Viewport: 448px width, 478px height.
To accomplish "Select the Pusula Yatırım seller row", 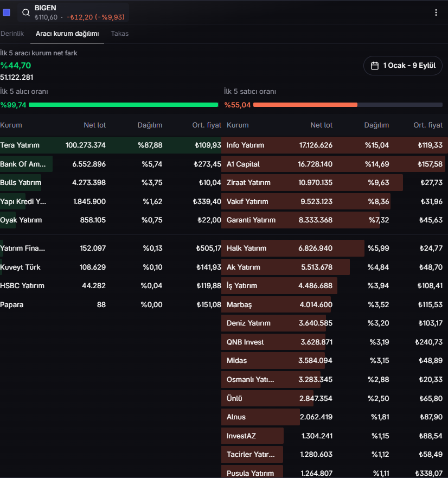I will pyautogui.click(x=335, y=472).
